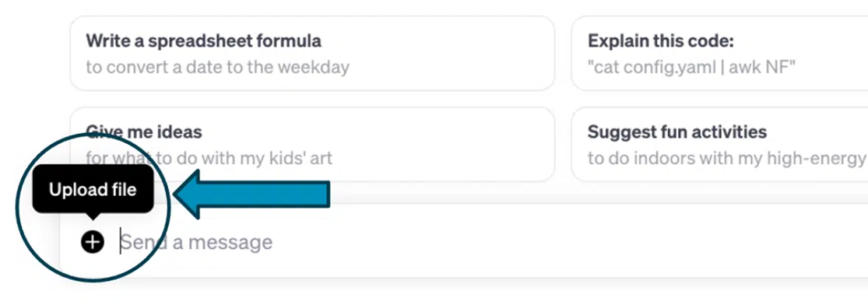This screenshot has height=305, width=868.
Task: Click blank area inside the Give me ideas card
Action: [x=442, y=145]
